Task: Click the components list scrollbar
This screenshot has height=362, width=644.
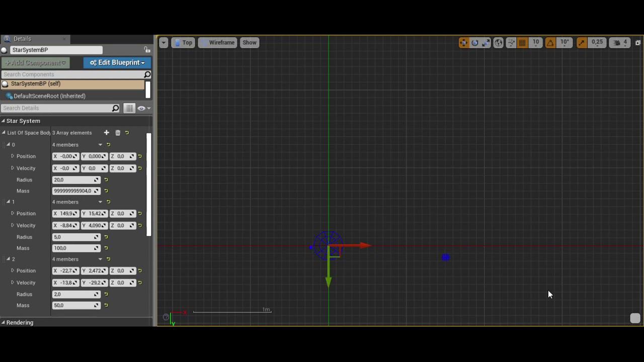Action: point(148,89)
